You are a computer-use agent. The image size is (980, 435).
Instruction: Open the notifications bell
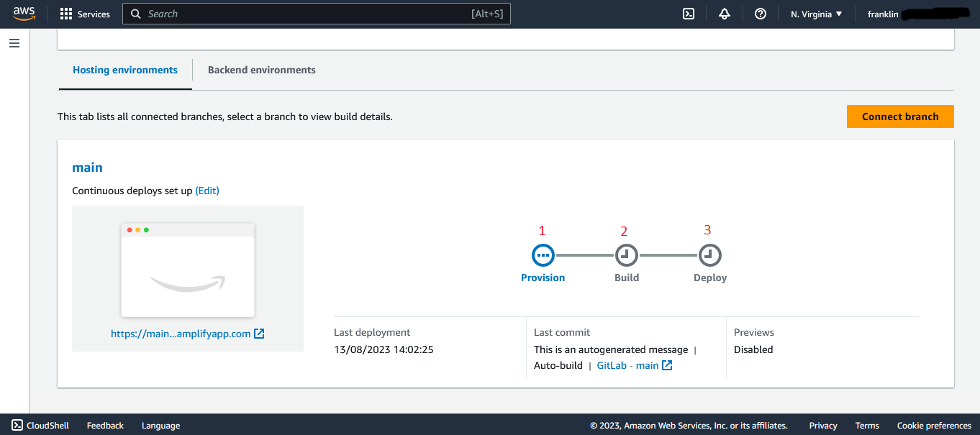point(725,14)
